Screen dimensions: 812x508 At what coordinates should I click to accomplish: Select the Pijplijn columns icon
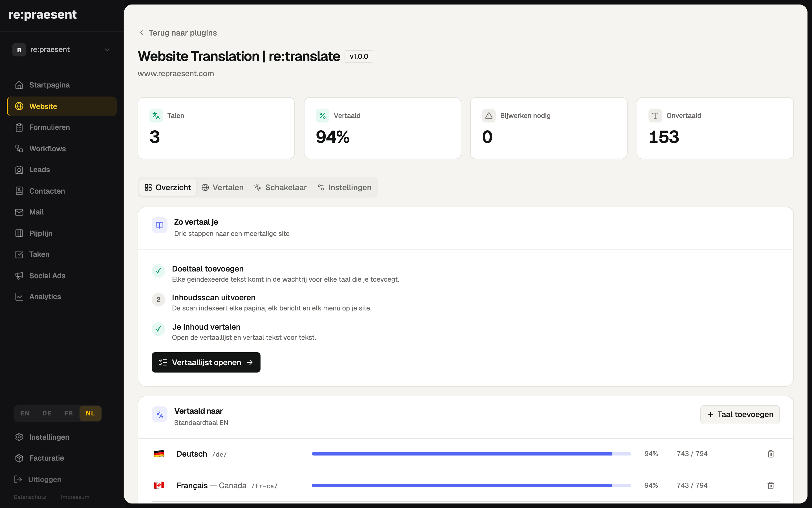19,233
